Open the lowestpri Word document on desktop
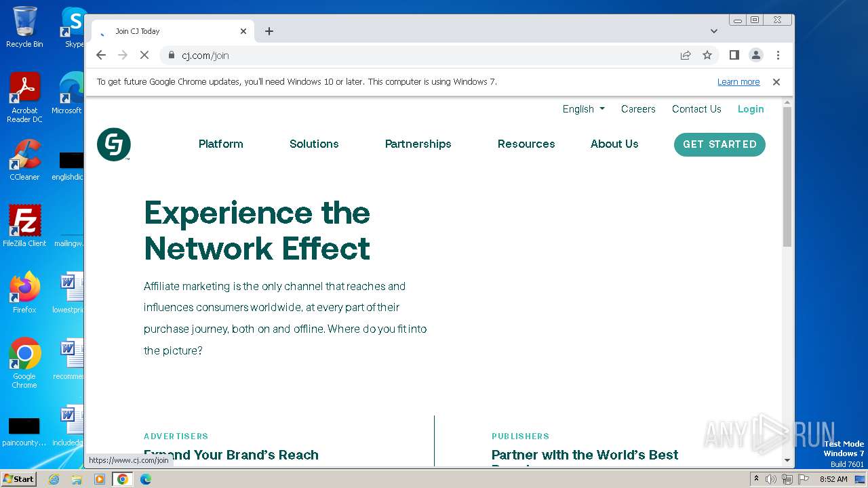 [x=71, y=293]
